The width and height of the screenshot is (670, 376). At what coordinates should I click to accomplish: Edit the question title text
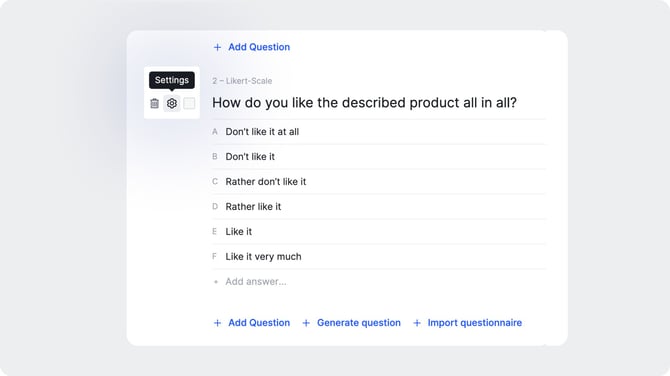[x=364, y=103]
